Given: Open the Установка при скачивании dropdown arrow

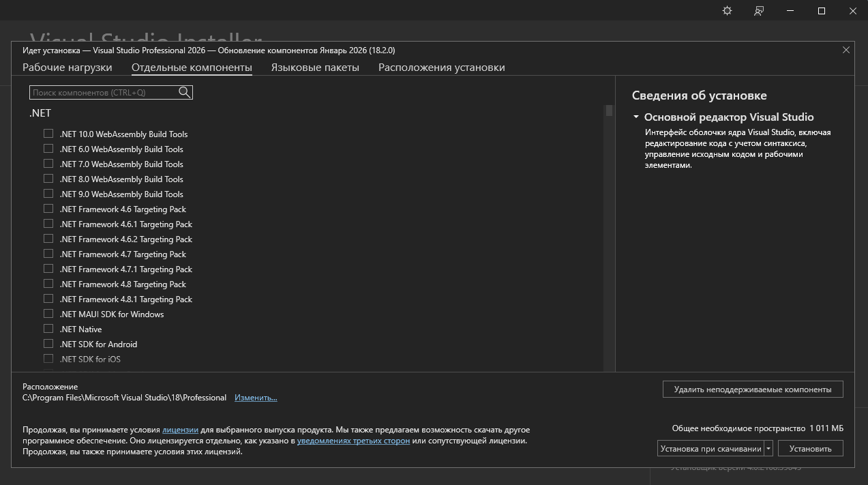Looking at the screenshot, I should pos(768,448).
